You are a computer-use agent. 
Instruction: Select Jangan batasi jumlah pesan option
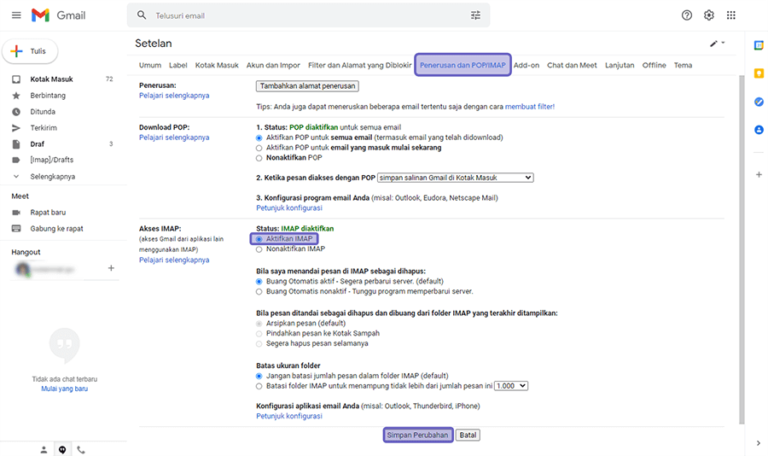click(x=259, y=376)
